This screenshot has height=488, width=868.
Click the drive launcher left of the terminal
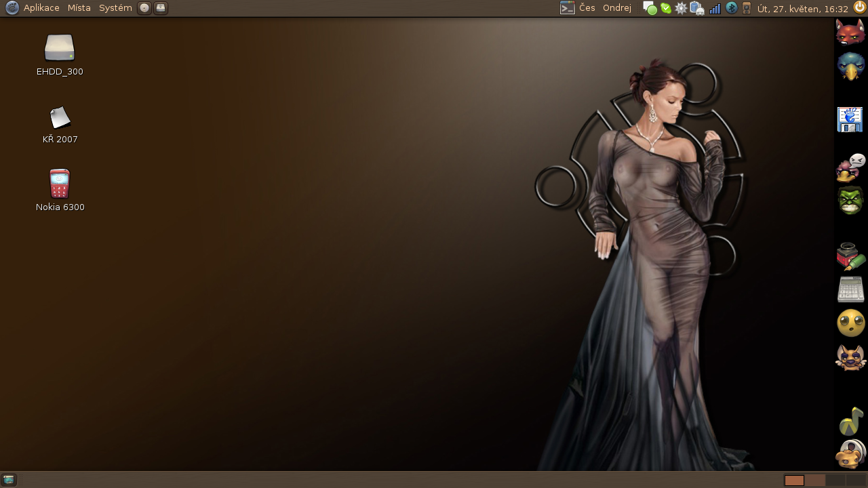pos(161,8)
